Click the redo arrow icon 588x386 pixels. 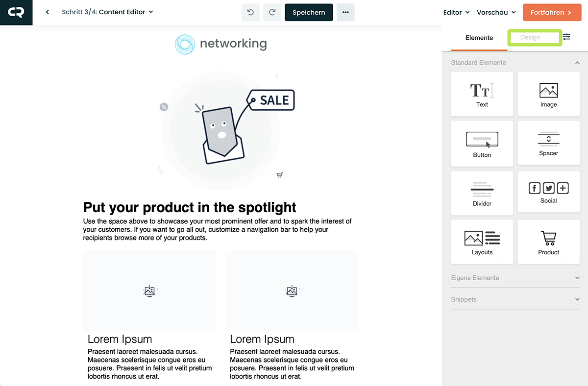pos(272,12)
